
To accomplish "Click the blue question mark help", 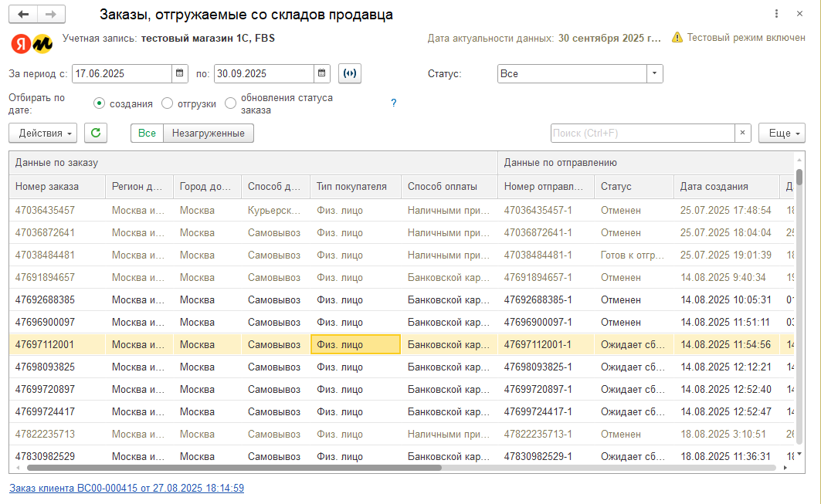I will tap(393, 103).
